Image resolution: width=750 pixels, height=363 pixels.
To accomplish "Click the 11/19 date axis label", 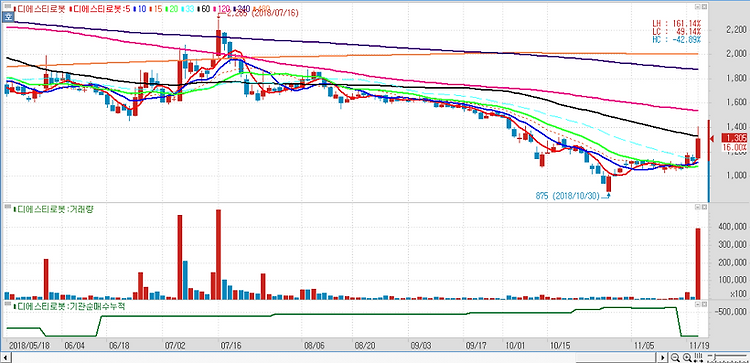I will tap(700, 345).
